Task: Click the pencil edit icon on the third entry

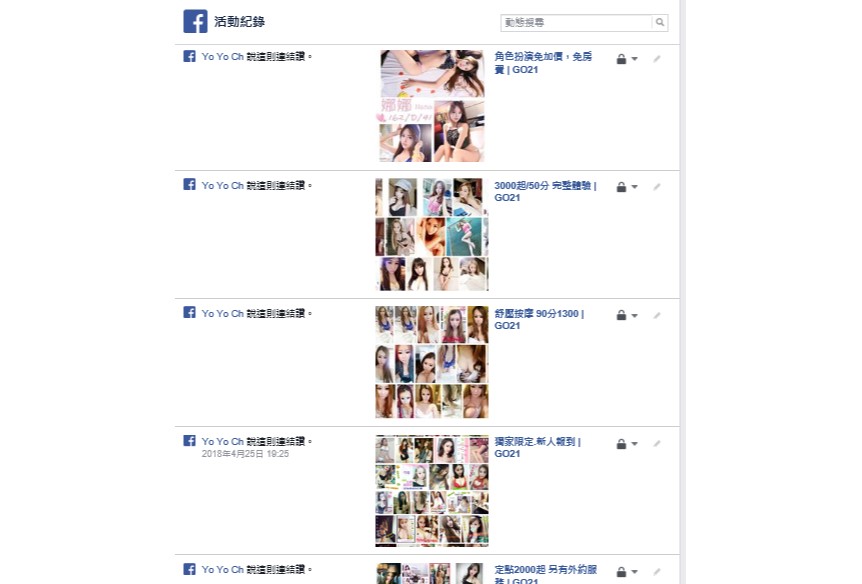Action: click(x=657, y=315)
